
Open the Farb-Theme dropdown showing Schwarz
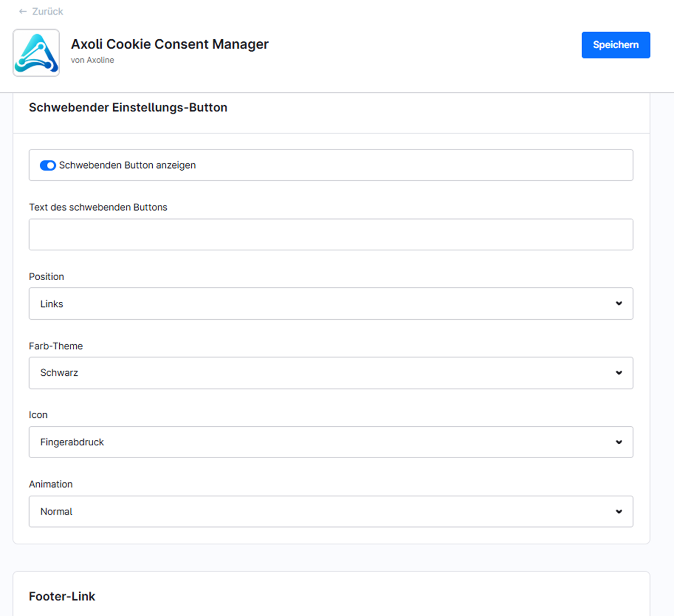tap(331, 373)
